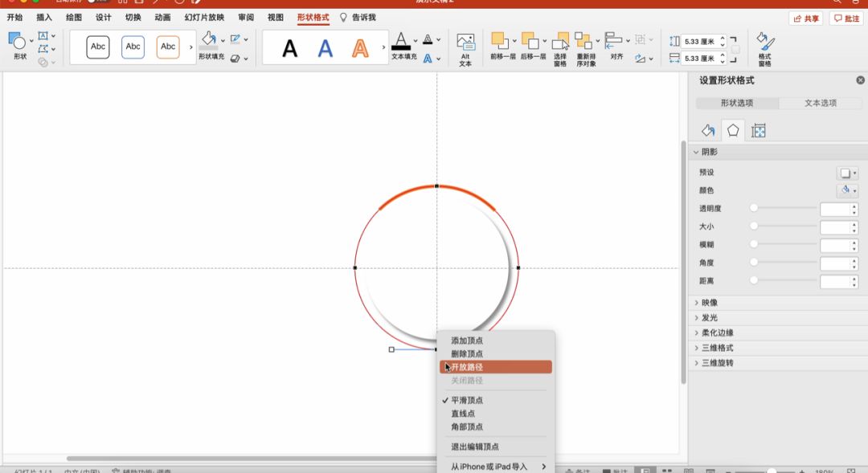Click the 前移一层 bring forward icon

point(499,41)
